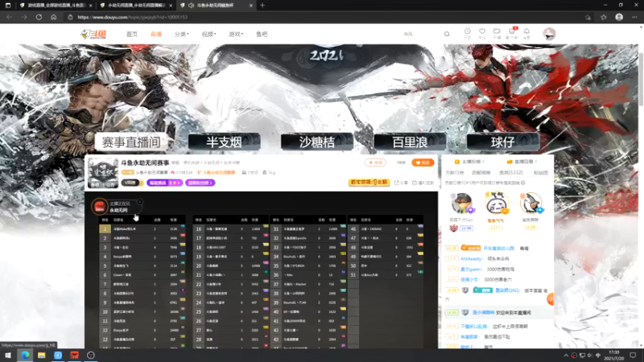
Task: Open browser profile icon
Action: [619, 17]
